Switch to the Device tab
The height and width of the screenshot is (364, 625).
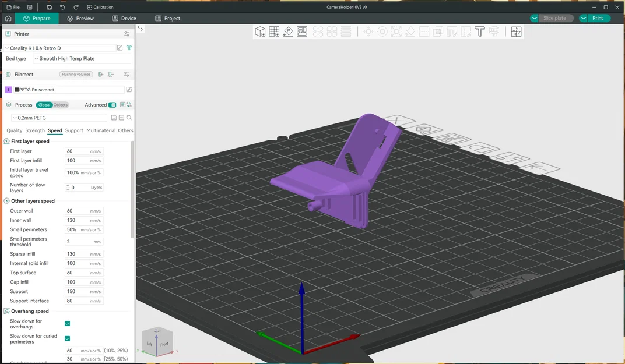pos(124,18)
